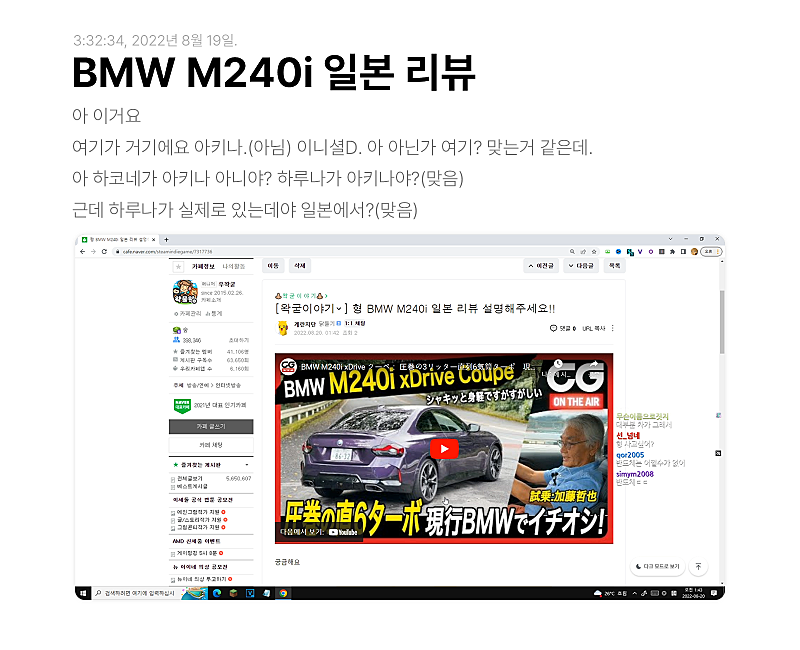The height and width of the screenshot is (650, 800).
Task: Open the Windows notification center icon
Action: (714, 593)
